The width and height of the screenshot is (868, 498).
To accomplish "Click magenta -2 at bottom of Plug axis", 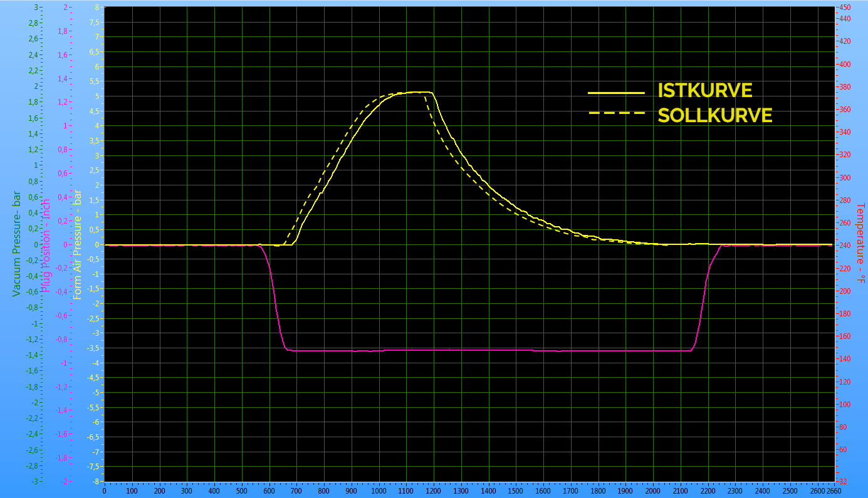I will [63, 481].
